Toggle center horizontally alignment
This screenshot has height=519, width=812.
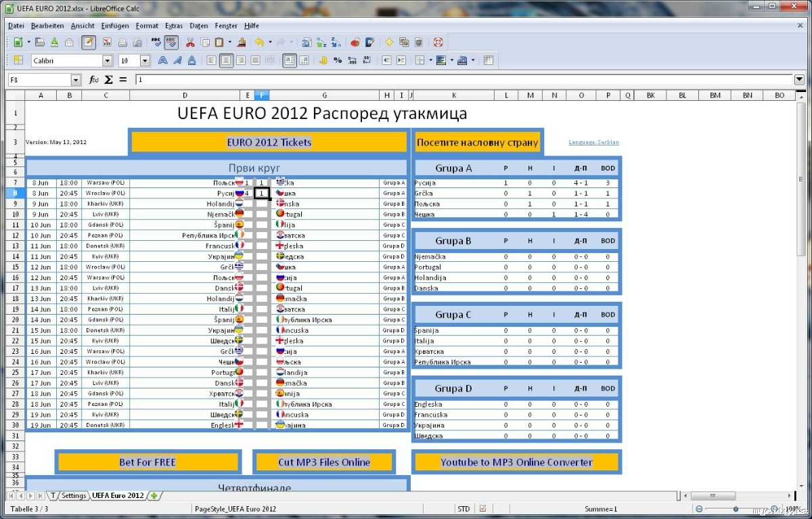pyautogui.click(x=226, y=60)
